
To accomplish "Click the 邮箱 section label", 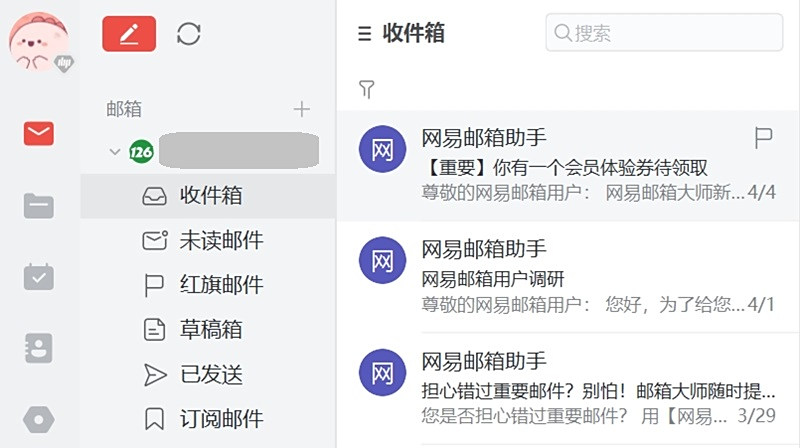I will [124, 109].
